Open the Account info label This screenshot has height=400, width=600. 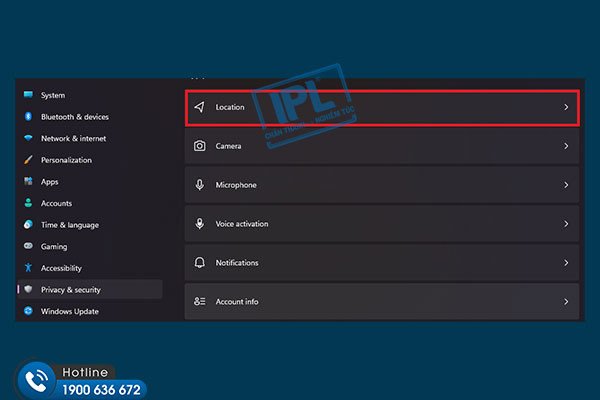tap(237, 302)
